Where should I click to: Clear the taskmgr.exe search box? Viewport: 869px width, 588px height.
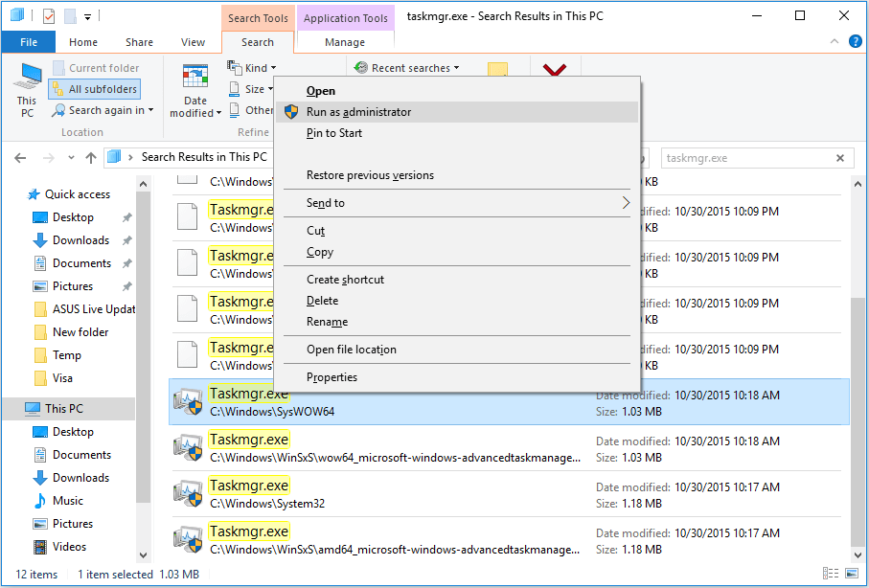point(840,158)
